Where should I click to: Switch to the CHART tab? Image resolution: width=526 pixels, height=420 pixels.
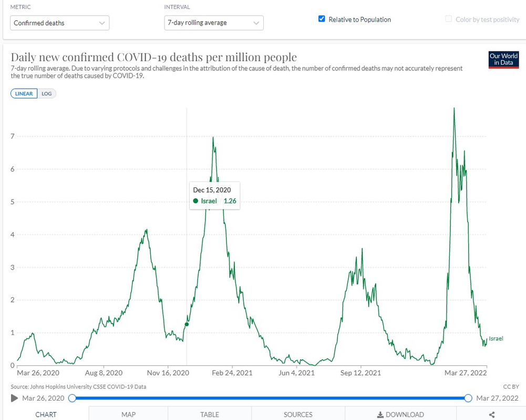(46, 414)
